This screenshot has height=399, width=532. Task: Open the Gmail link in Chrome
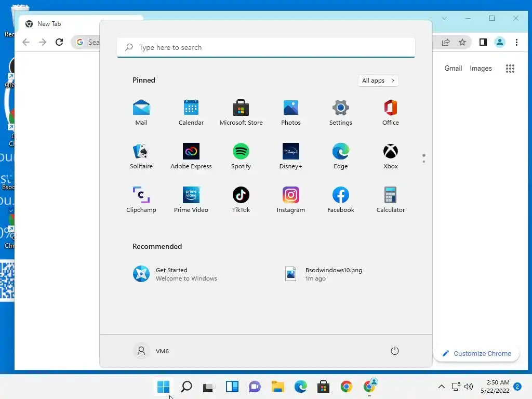(x=453, y=68)
